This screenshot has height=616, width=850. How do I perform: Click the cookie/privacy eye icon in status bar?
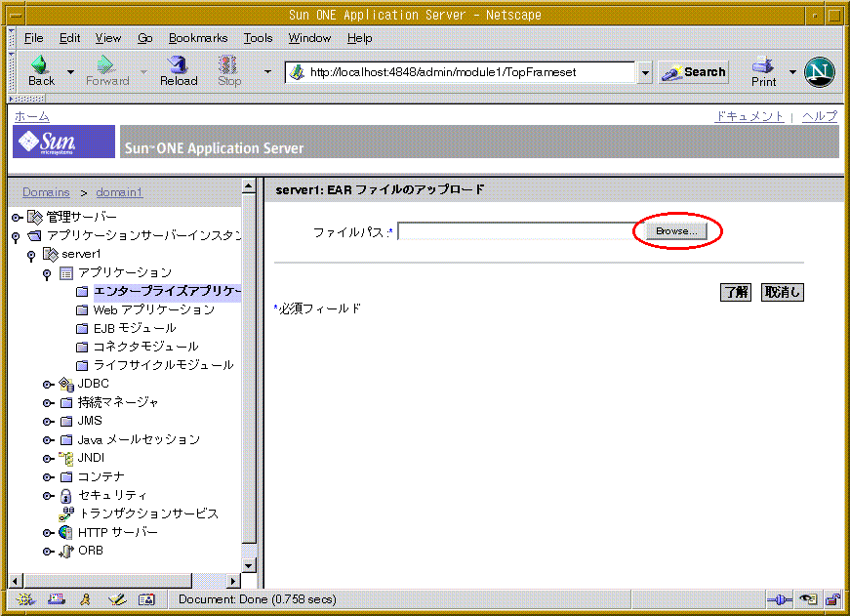pyautogui.click(x=808, y=599)
